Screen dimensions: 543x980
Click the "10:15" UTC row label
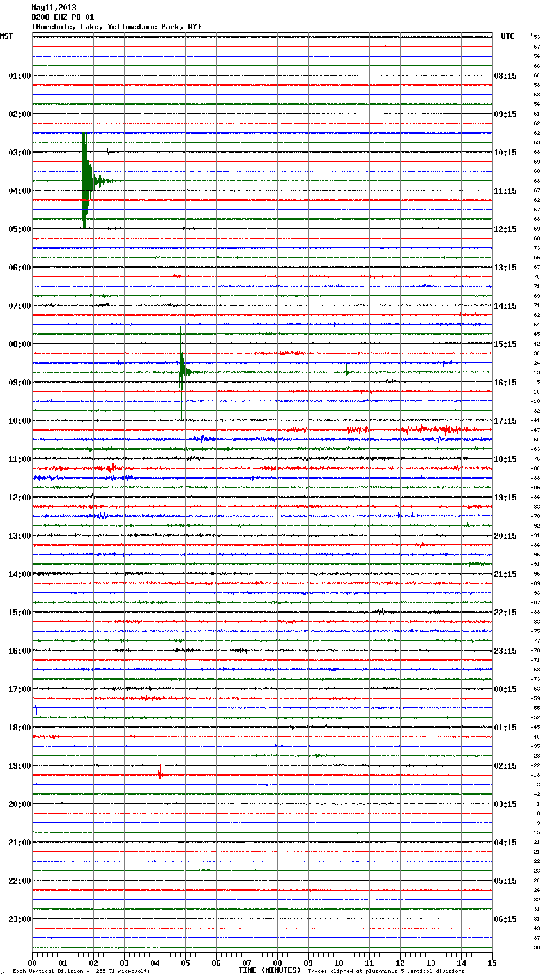click(x=505, y=153)
